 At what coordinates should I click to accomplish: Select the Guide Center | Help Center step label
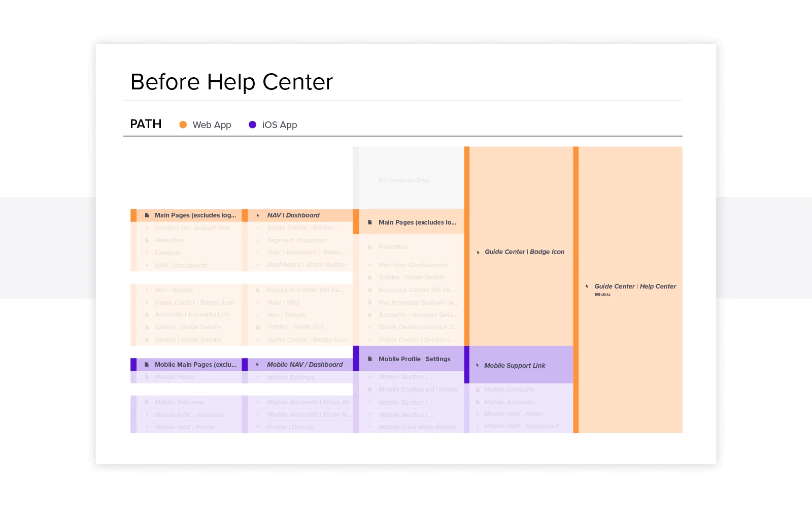point(635,287)
